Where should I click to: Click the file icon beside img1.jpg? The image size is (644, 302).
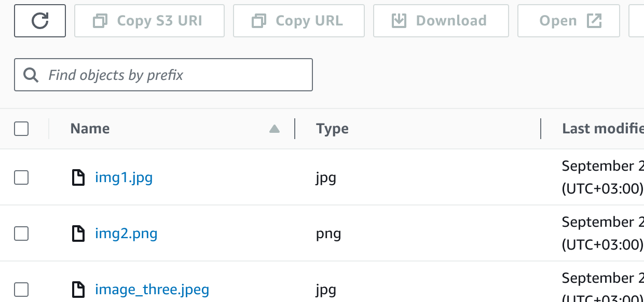78,178
